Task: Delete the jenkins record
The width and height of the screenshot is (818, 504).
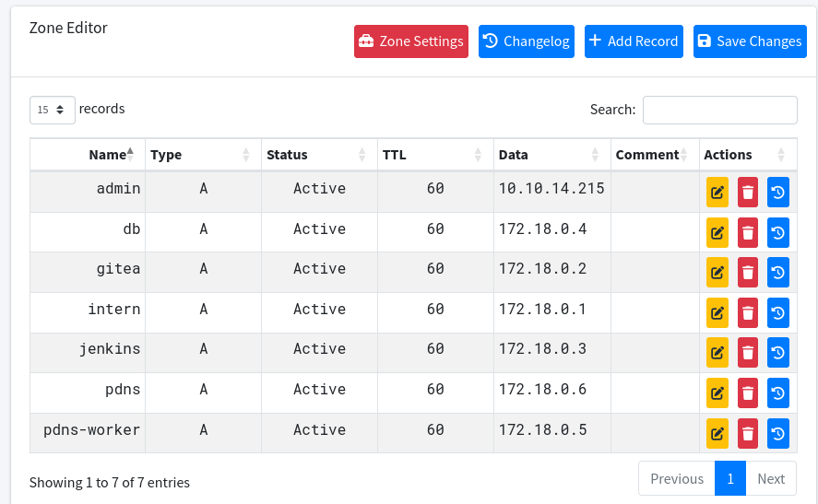Action: 748,353
